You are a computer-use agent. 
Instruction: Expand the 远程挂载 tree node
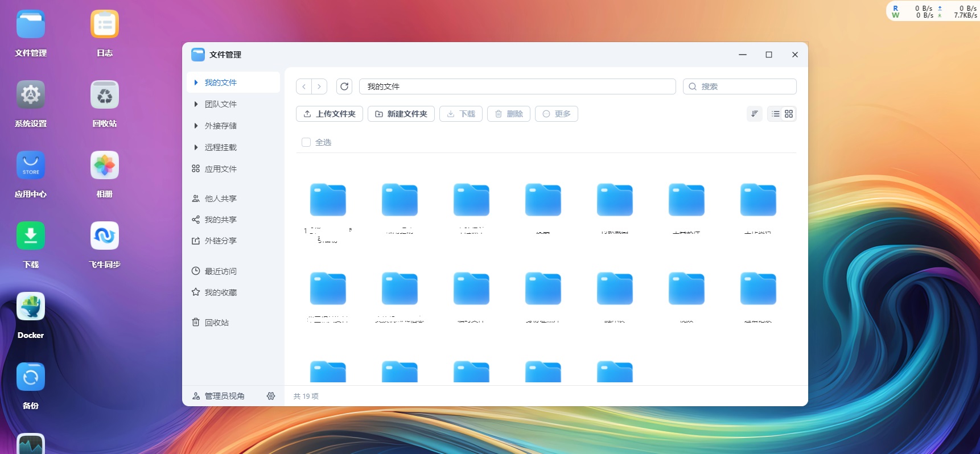coord(196,147)
